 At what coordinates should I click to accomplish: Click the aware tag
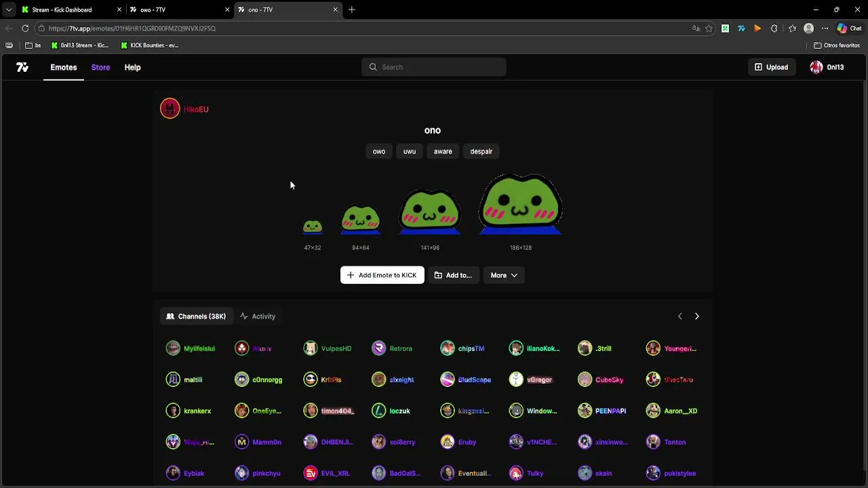443,151
